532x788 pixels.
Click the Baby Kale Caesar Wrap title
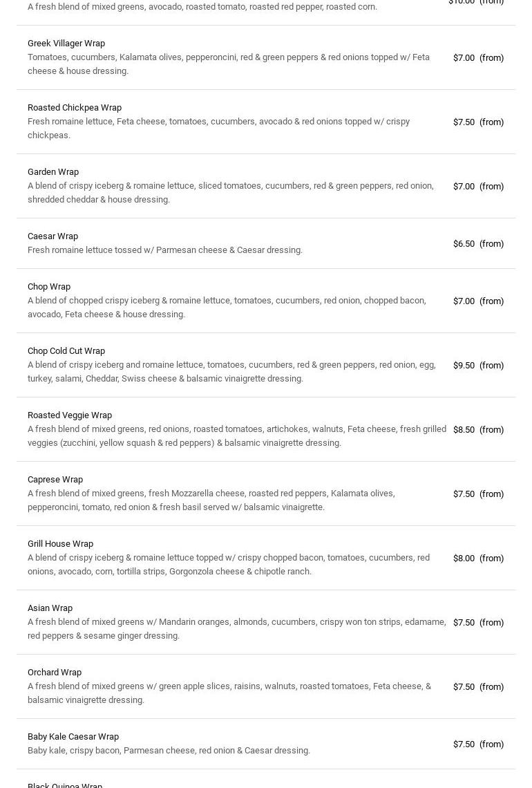(x=73, y=737)
